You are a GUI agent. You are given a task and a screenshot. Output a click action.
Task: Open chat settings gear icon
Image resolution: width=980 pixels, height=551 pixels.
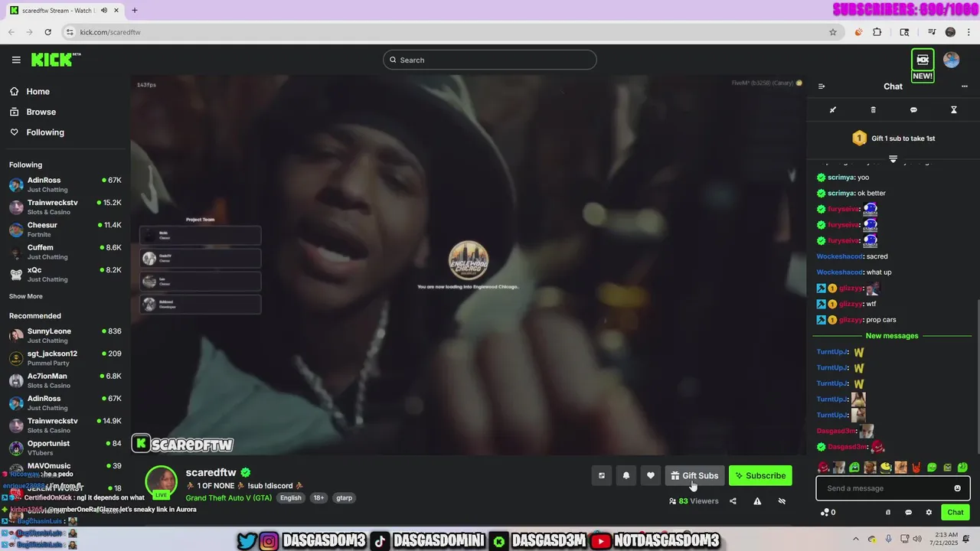click(929, 512)
